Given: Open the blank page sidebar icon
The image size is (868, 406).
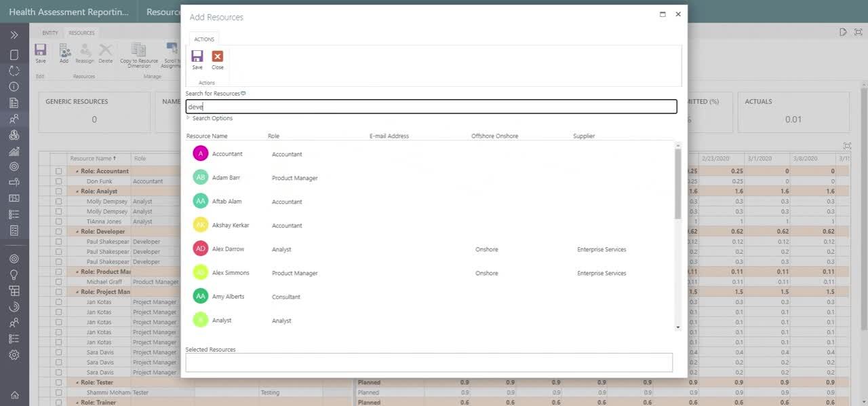Looking at the screenshot, I should coord(14,54).
